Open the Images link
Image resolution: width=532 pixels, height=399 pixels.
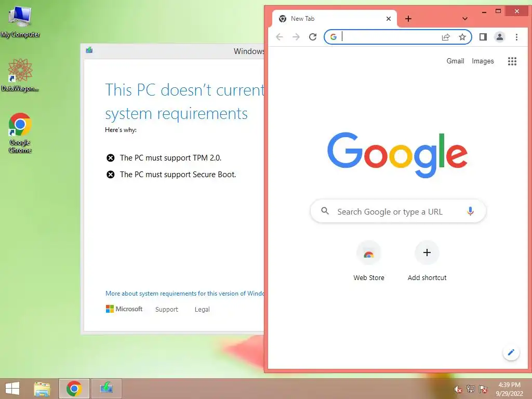pyautogui.click(x=483, y=61)
